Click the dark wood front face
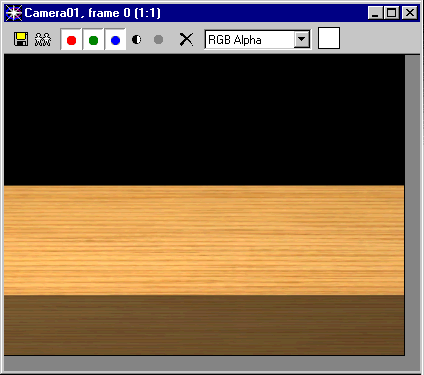 point(204,325)
